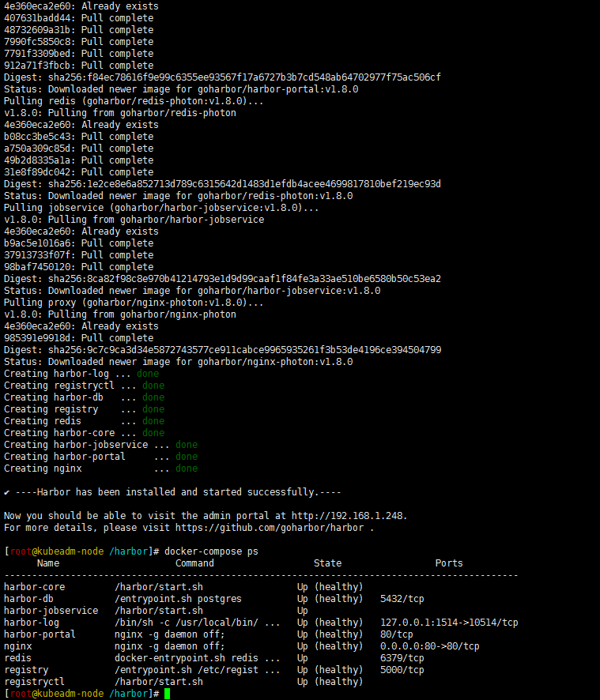Viewport: 600px width, 700px height.
Task: Click 'b08cc3be5c43: Pull complete' line
Action: [x=78, y=136]
